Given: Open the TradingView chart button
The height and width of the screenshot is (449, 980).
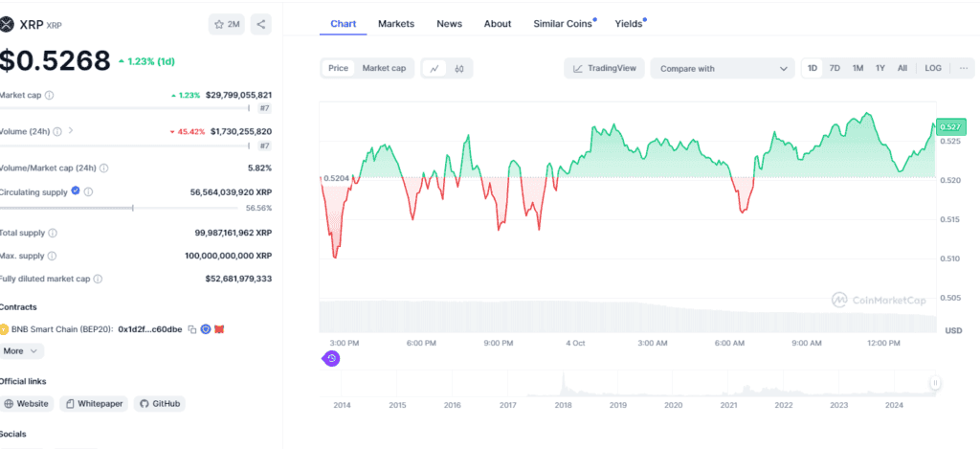Looking at the screenshot, I should tap(605, 68).
